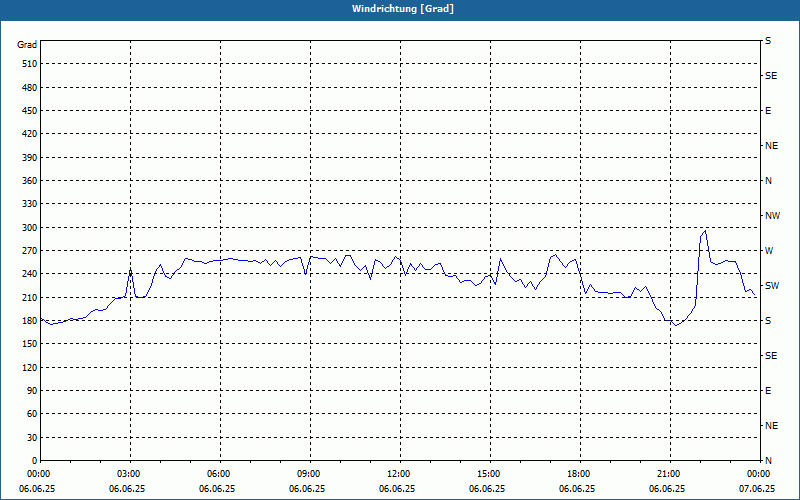Click the 07.06.25 date label

(757, 489)
